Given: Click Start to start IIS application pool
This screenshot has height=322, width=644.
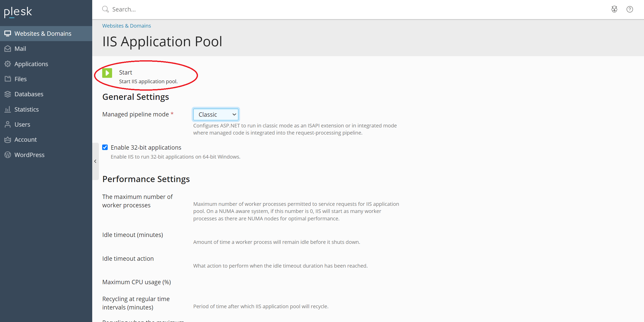Looking at the screenshot, I should click(125, 73).
